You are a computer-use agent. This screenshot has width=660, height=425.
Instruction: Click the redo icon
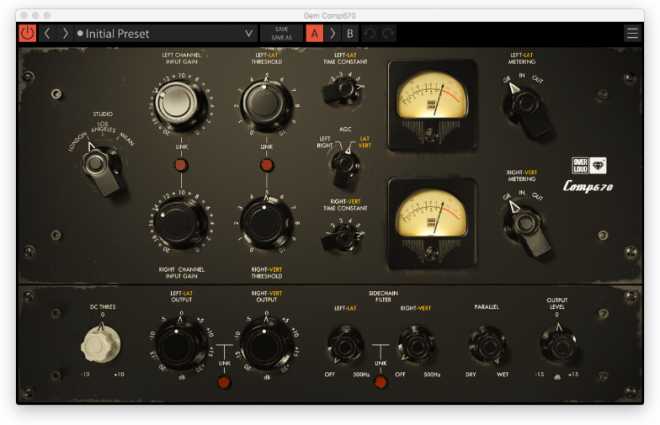388,34
